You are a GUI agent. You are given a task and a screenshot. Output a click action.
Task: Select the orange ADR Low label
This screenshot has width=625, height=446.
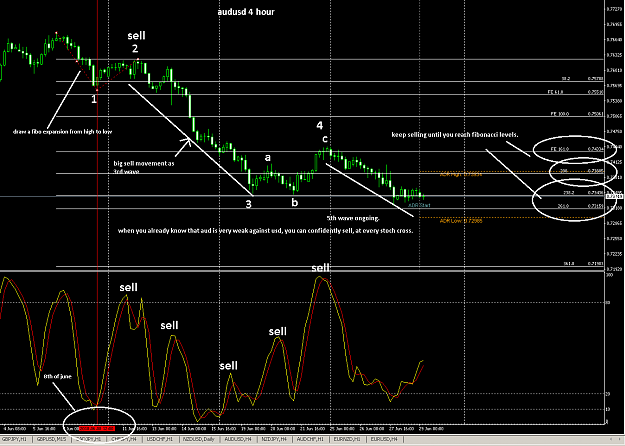coord(461,221)
